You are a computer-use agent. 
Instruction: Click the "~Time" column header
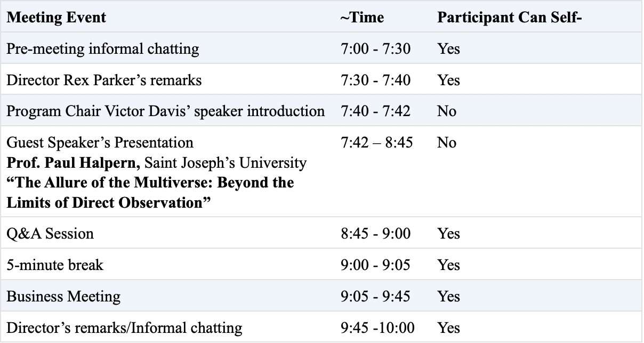362,17
